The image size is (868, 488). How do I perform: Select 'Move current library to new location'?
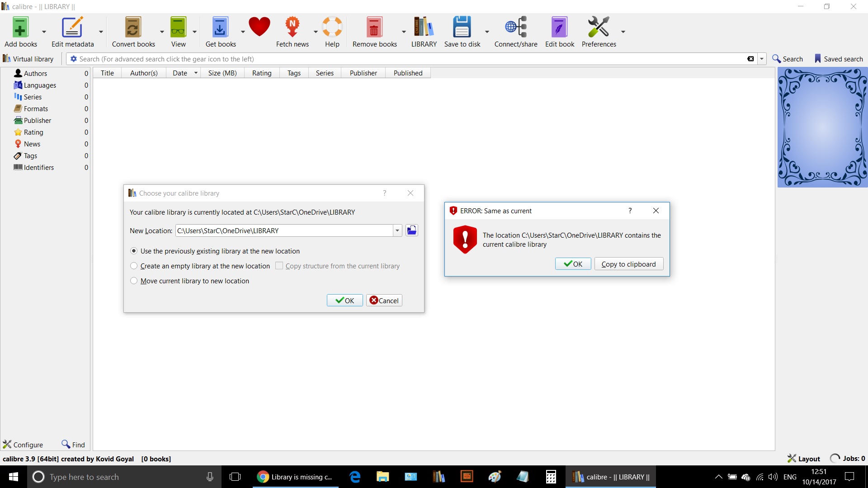pyautogui.click(x=134, y=281)
